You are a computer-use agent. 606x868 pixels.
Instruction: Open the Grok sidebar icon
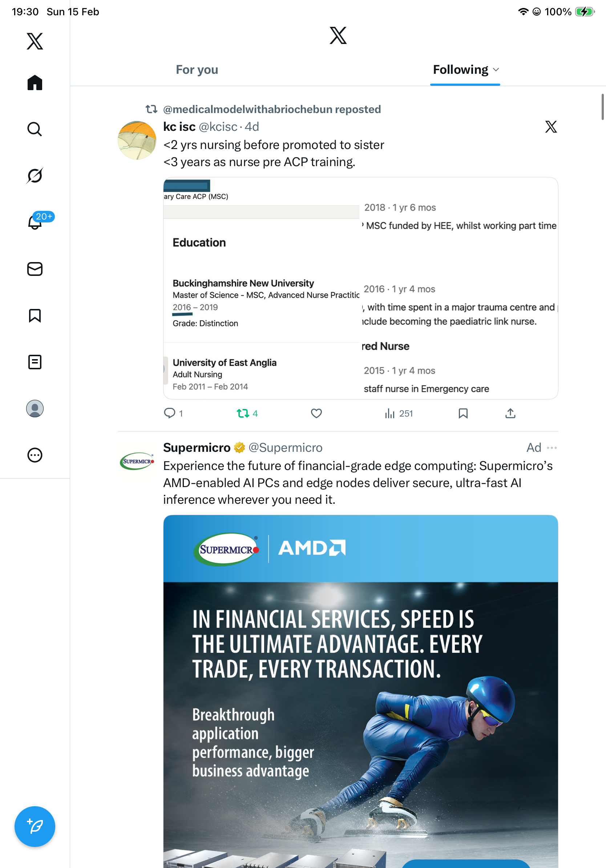click(x=35, y=176)
